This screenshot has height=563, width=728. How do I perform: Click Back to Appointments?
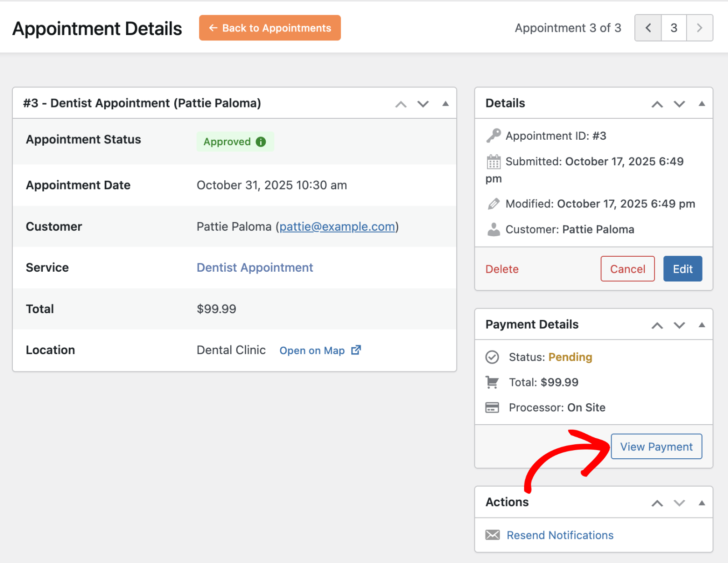(x=269, y=28)
